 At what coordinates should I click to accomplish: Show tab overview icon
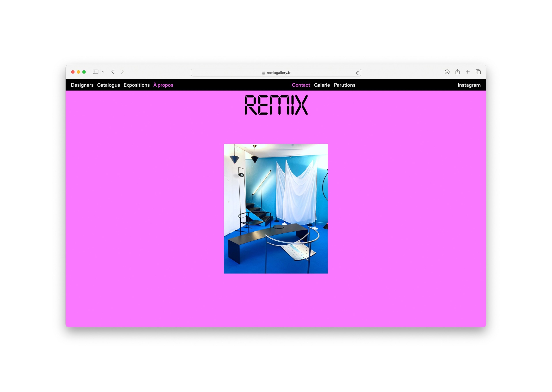[x=478, y=72]
